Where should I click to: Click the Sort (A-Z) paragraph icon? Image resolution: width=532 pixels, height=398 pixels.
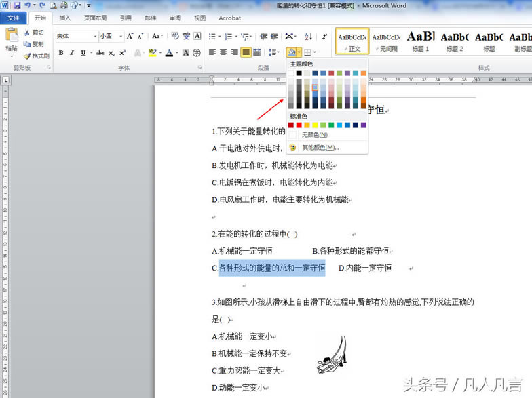click(308, 36)
